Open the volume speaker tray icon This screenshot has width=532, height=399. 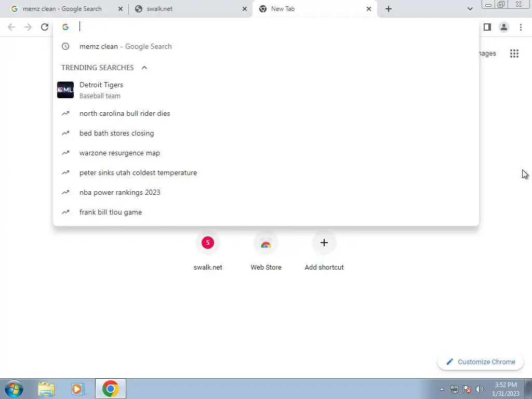pos(480,390)
